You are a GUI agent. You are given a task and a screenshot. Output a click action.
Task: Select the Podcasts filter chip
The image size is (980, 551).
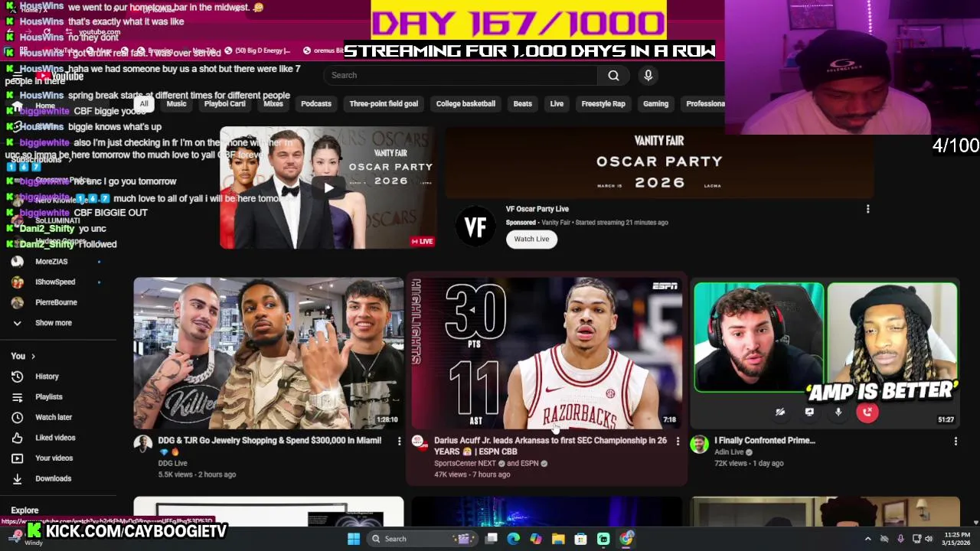pyautogui.click(x=316, y=104)
